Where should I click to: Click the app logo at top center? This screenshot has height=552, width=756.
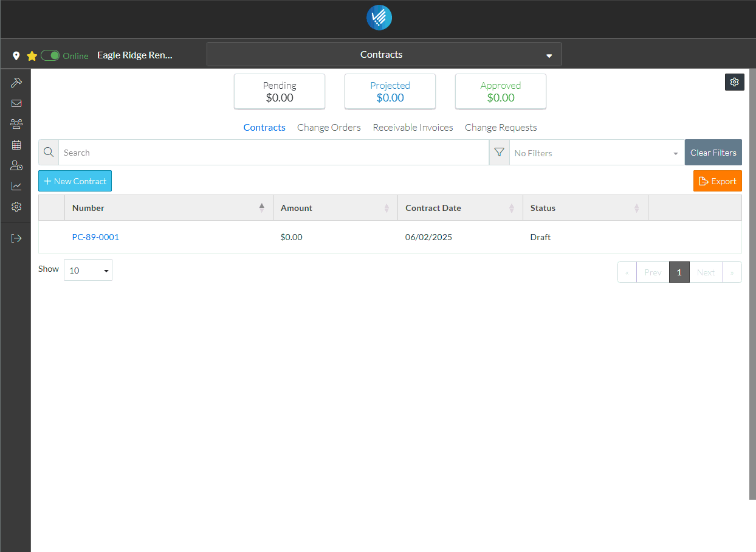(379, 18)
